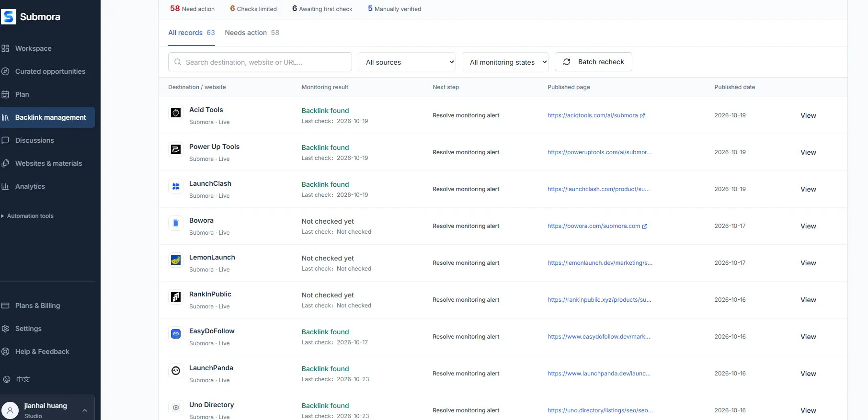
Task: Click the 6 Checks limited summary
Action: (x=253, y=9)
